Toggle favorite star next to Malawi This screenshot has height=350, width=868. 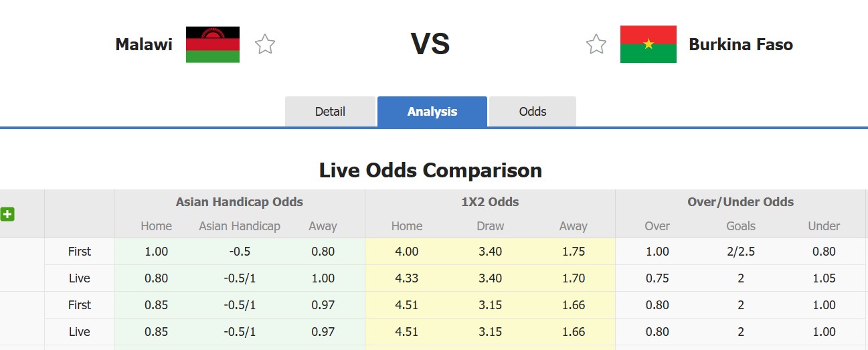[265, 44]
